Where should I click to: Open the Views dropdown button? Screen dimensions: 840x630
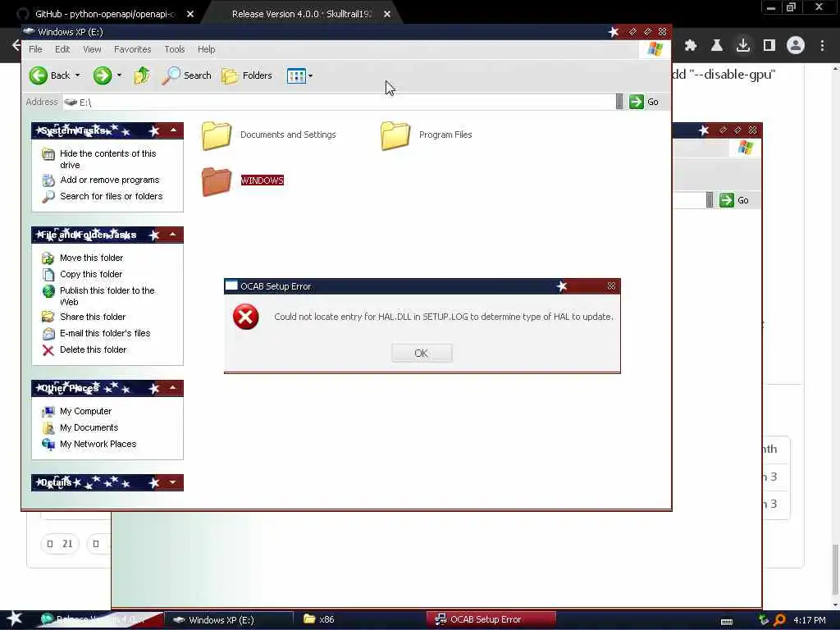(299, 75)
